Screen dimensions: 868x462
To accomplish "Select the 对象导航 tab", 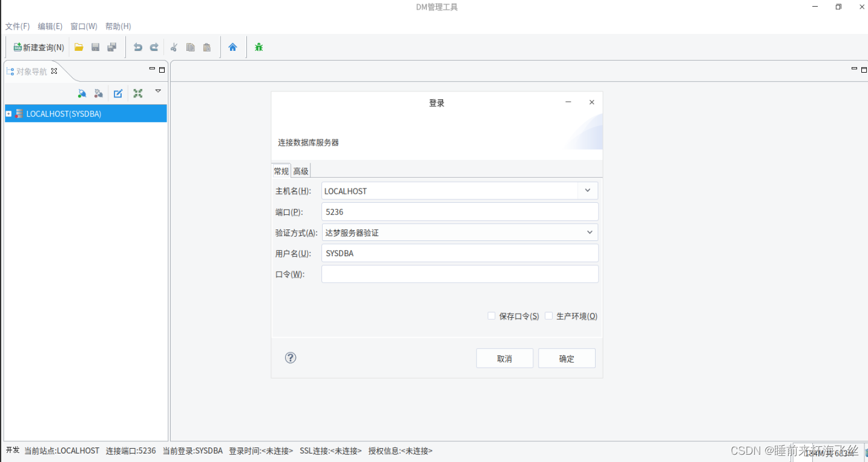I will tap(31, 71).
